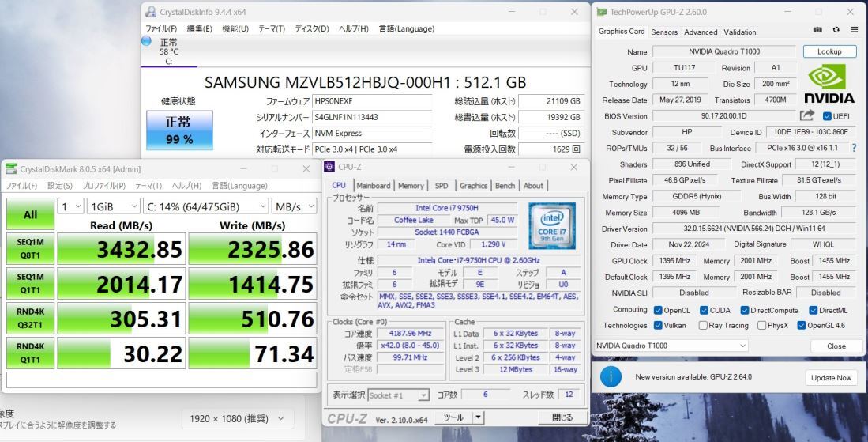The width and height of the screenshot is (868, 442).
Task: Click the blue disk status orb in CrystalDiskInfo
Action: tap(147, 40)
